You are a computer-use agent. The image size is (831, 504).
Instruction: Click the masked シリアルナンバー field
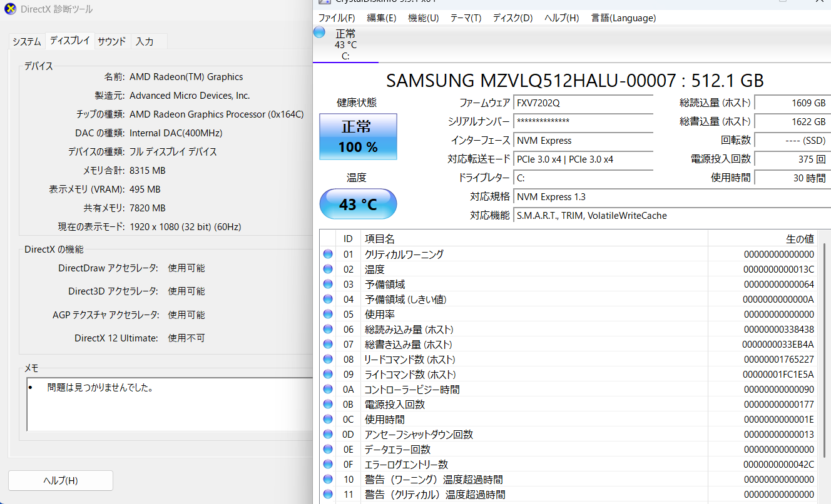pyautogui.click(x=583, y=121)
